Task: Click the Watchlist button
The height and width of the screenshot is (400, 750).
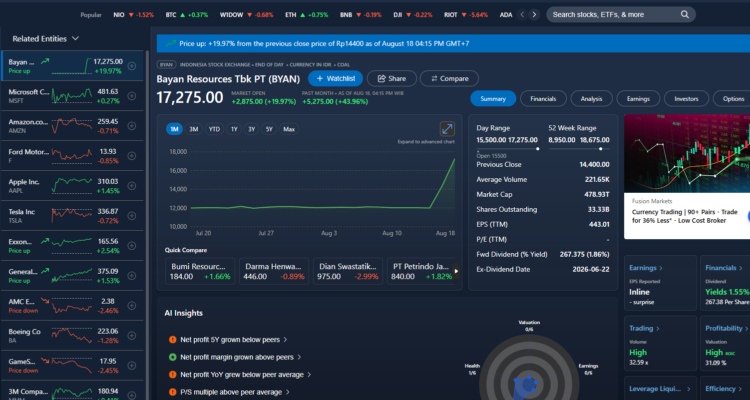Action: point(335,78)
